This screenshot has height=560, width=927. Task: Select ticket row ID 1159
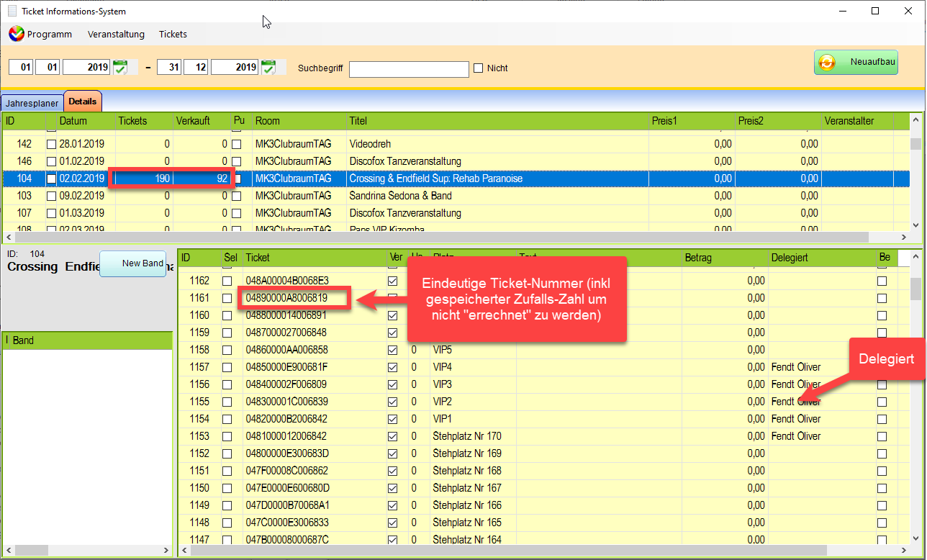tap(199, 333)
